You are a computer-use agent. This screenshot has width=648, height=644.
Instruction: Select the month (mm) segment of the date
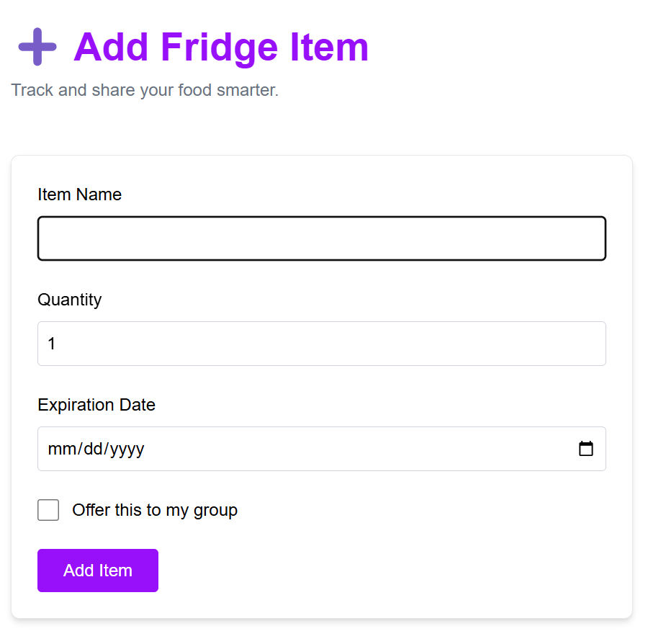point(59,449)
